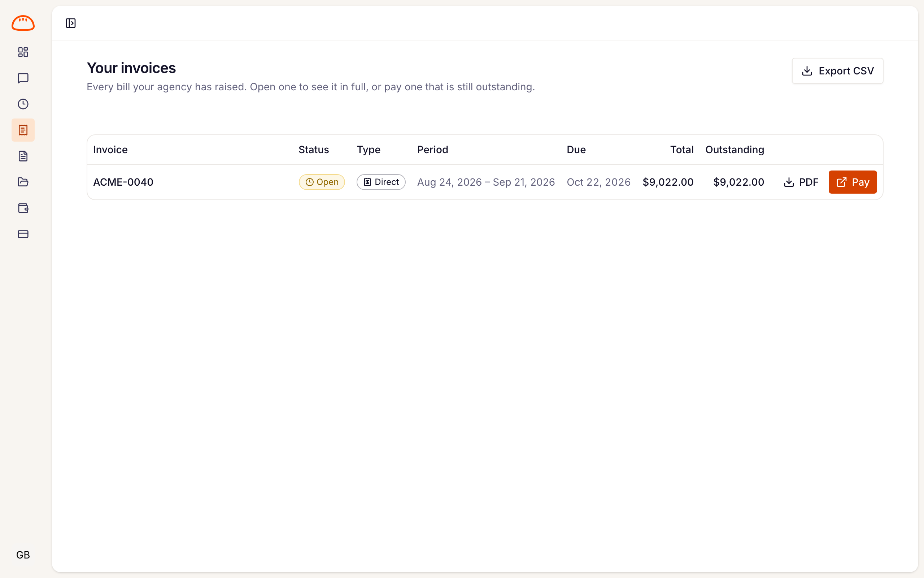Open the folder files icon in sidebar
The height and width of the screenshot is (578, 924).
tap(23, 182)
